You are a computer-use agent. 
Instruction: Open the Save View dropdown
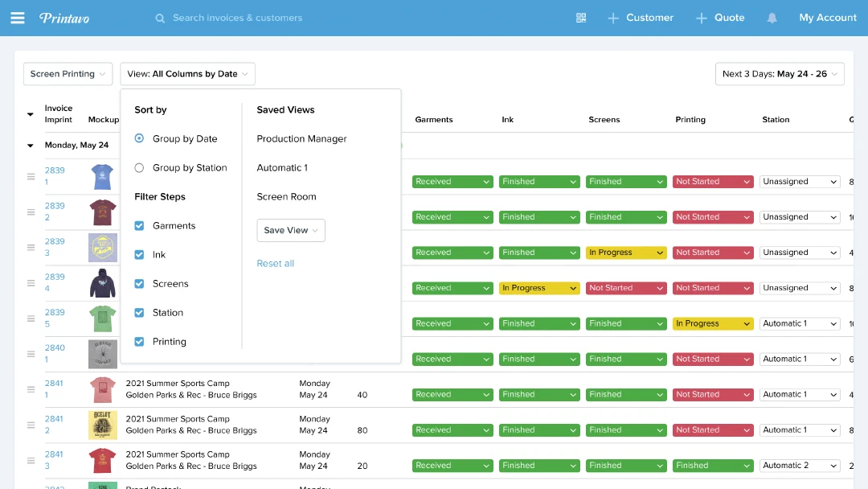291,230
